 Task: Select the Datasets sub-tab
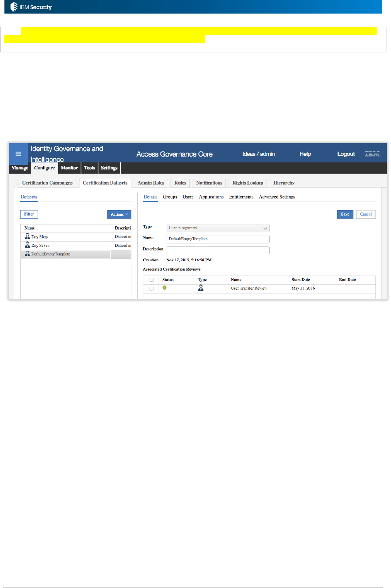pyautogui.click(x=29, y=197)
